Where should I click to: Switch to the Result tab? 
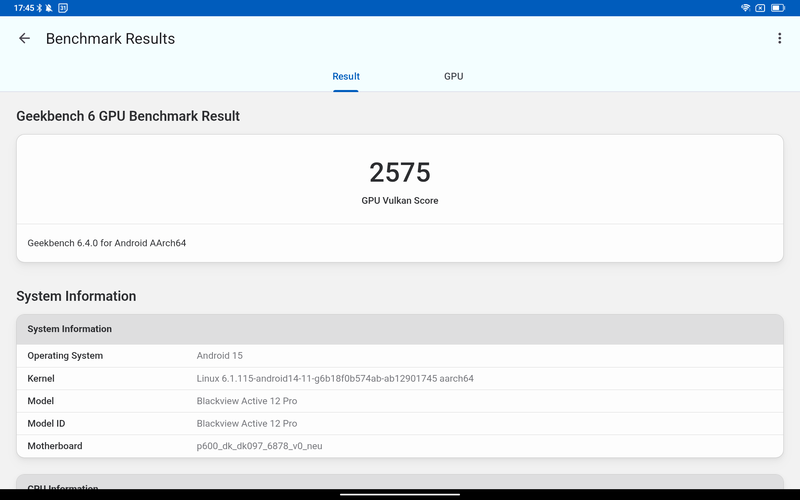click(x=346, y=77)
